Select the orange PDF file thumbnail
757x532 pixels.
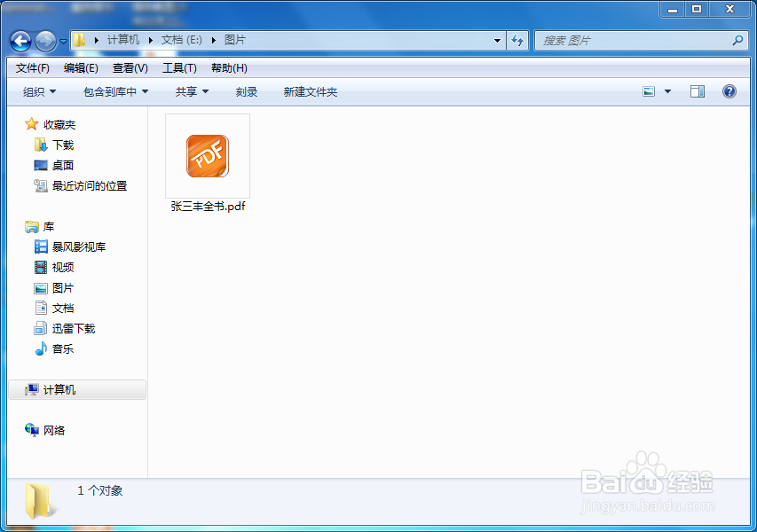pyautogui.click(x=208, y=156)
